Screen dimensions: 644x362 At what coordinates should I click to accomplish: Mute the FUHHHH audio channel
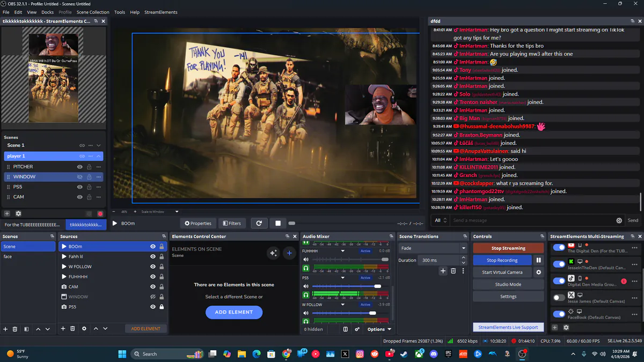[x=306, y=260]
